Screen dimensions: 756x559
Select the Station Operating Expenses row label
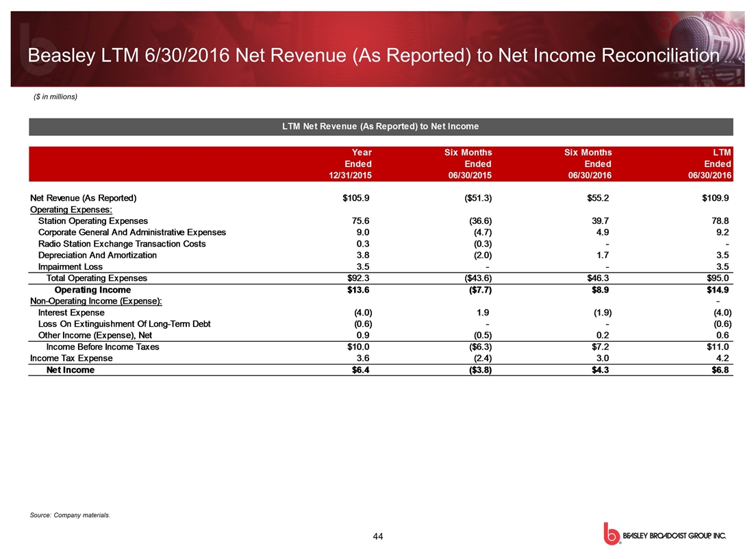pos(93,221)
